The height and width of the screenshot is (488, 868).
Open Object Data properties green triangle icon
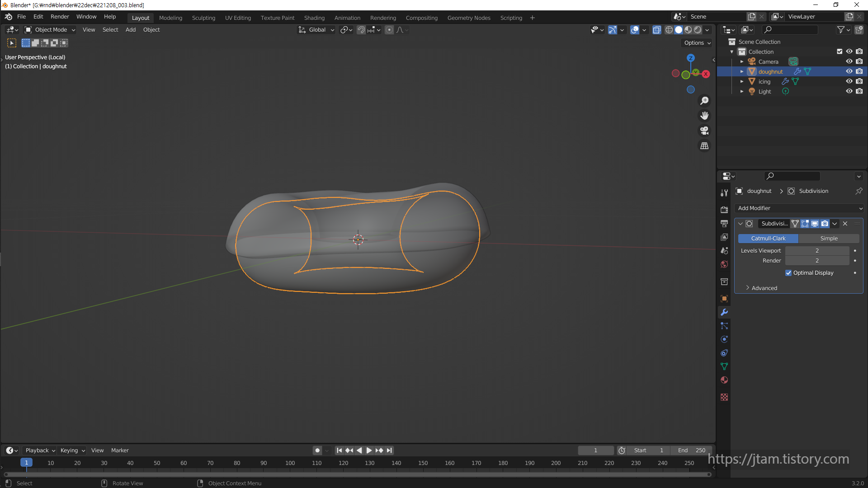(x=724, y=366)
